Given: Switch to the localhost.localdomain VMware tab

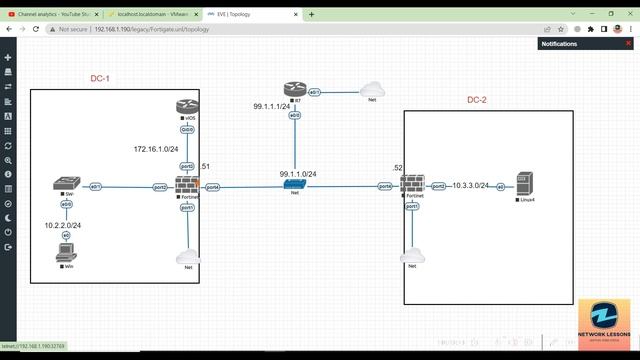Looking at the screenshot, I should pyautogui.click(x=152, y=14).
